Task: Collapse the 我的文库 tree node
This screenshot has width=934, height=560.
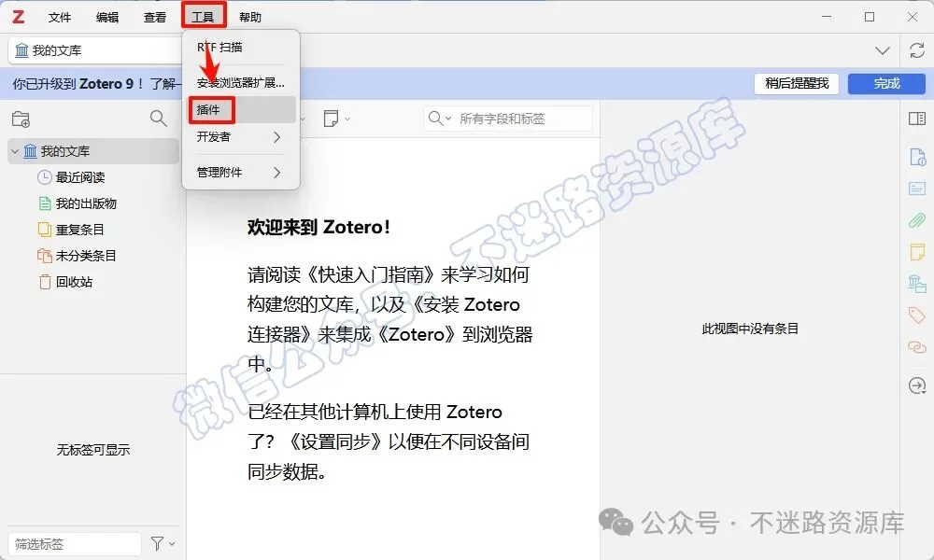Action: tap(15, 152)
